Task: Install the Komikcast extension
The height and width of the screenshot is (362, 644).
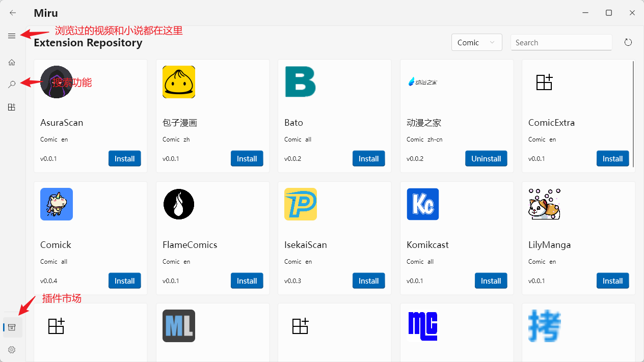Action: pyautogui.click(x=491, y=281)
